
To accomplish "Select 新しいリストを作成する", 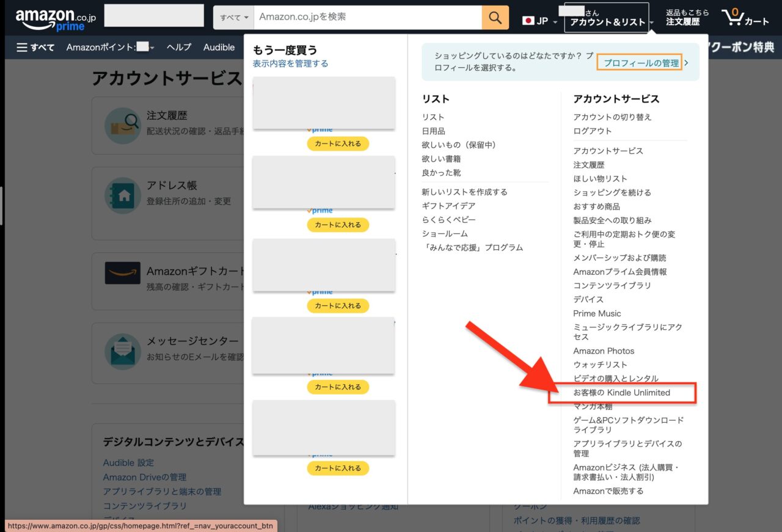I will (464, 192).
